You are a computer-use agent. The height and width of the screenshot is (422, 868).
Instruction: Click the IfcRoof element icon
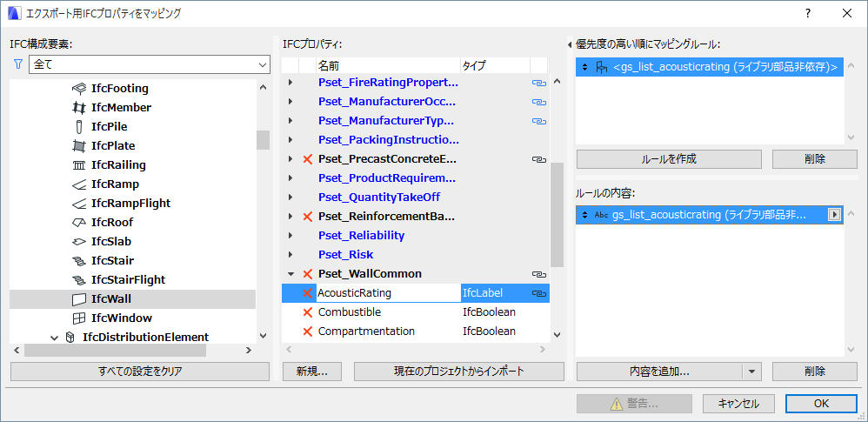tap(79, 222)
